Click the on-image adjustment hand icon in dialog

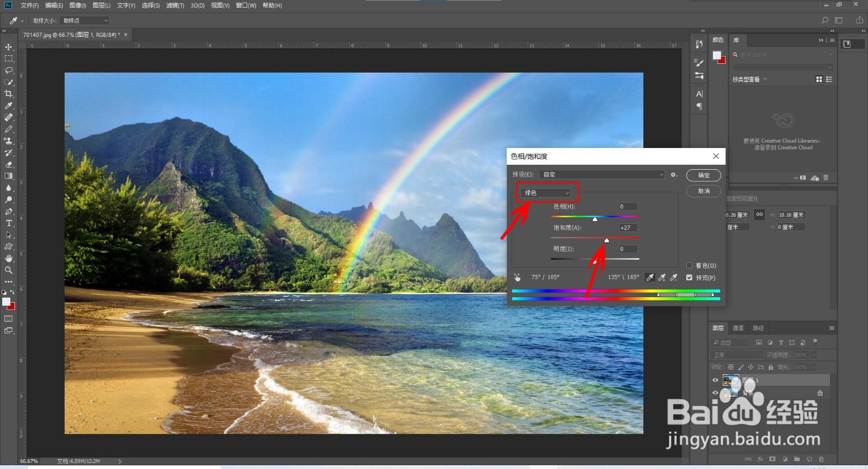pyautogui.click(x=518, y=277)
